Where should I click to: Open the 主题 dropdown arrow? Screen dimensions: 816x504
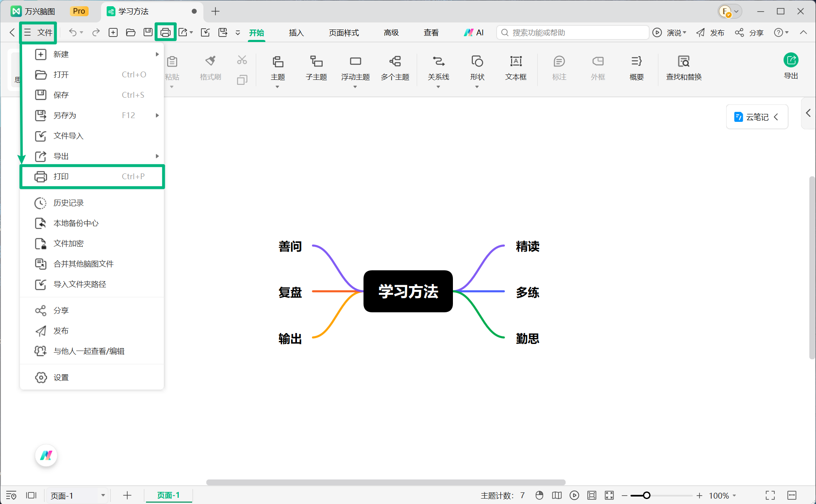[277, 87]
